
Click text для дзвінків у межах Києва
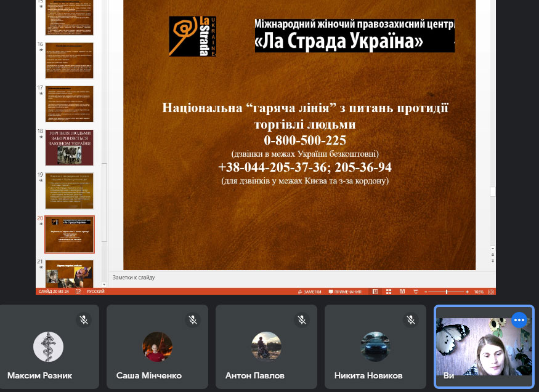(x=305, y=181)
